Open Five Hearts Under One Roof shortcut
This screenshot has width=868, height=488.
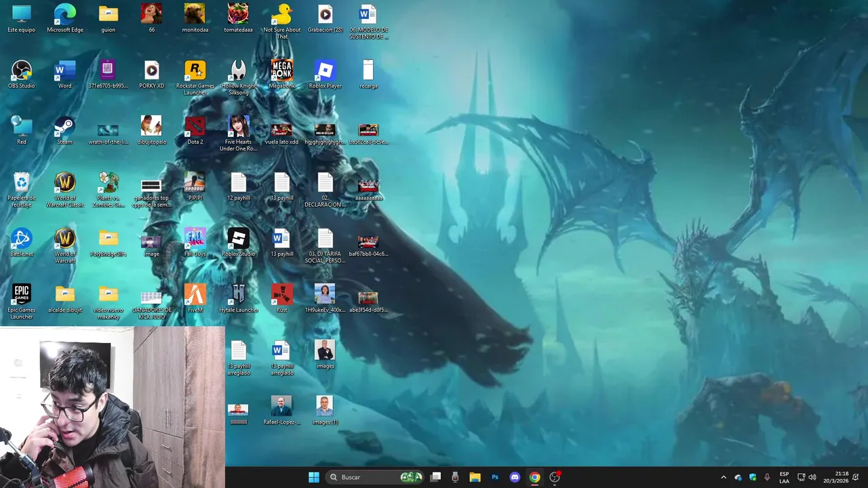238,134
